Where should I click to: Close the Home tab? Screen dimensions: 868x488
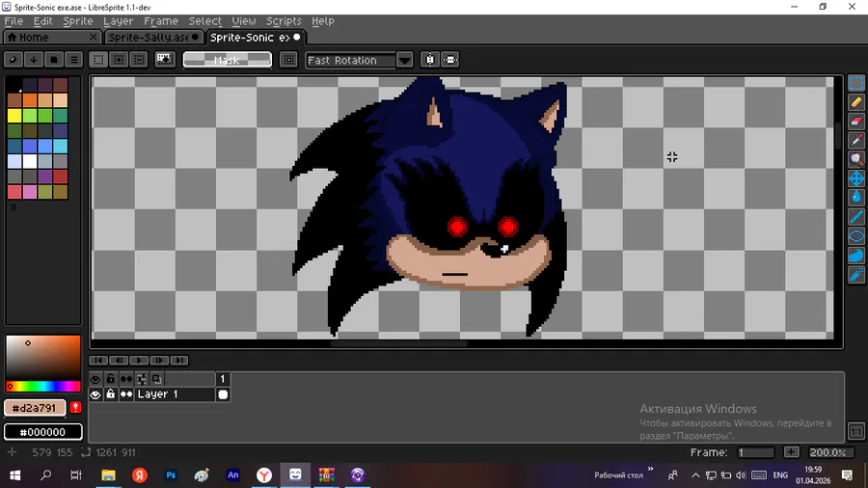tap(94, 37)
